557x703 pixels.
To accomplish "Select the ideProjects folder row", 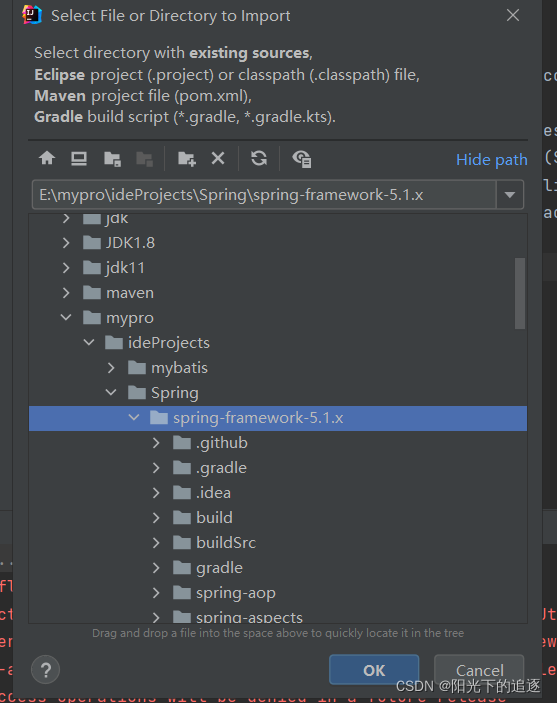I will (x=278, y=343).
